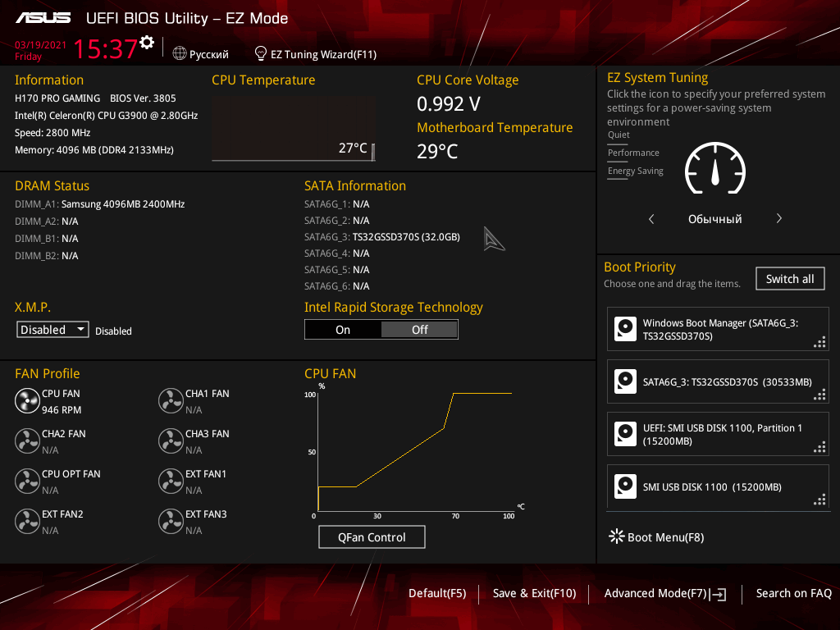Open the X.M.P. Disabled dropdown
The height and width of the screenshot is (630, 840).
(52, 330)
